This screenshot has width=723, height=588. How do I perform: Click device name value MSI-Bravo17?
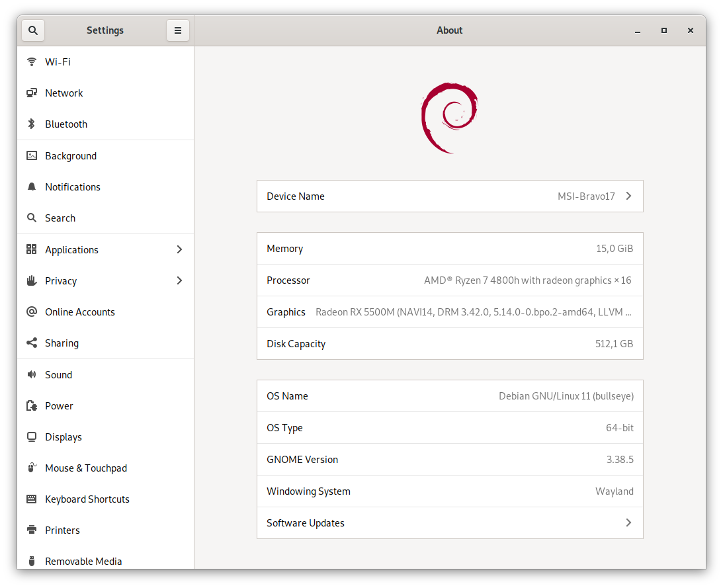pyautogui.click(x=586, y=196)
